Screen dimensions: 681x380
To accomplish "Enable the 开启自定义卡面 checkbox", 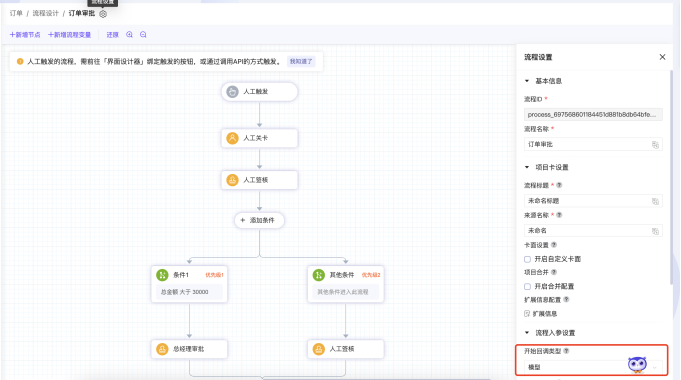I will 527,259.
